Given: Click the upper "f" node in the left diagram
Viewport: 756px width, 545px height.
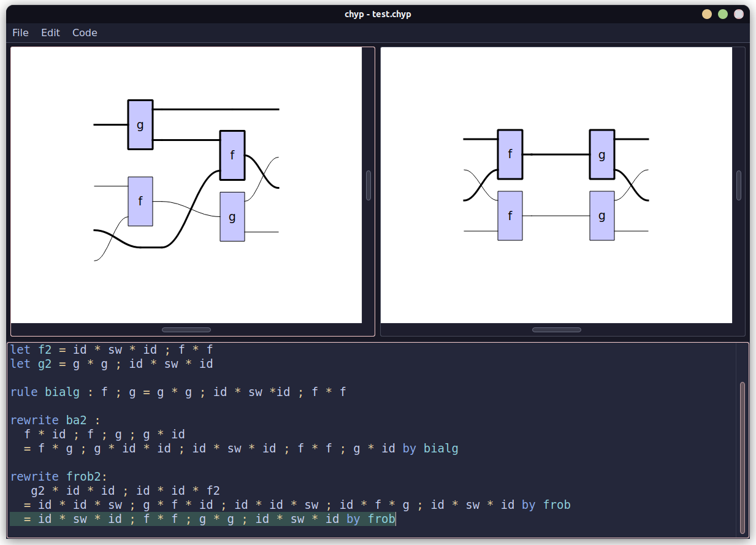Looking at the screenshot, I should pyautogui.click(x=232, y=156).
